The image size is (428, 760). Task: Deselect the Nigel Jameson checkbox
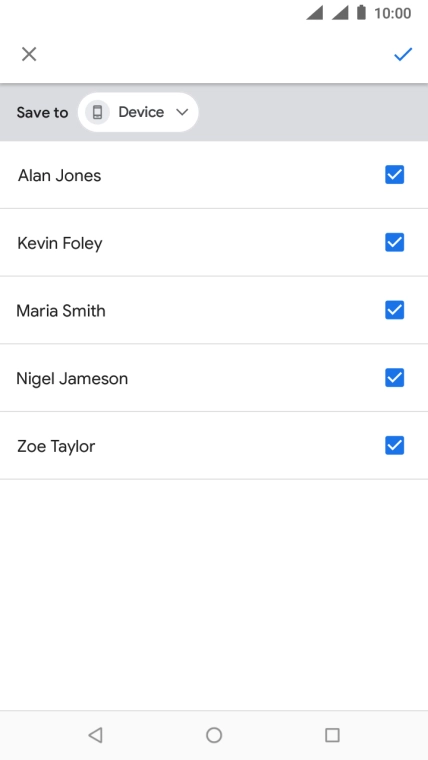(395, 378)
